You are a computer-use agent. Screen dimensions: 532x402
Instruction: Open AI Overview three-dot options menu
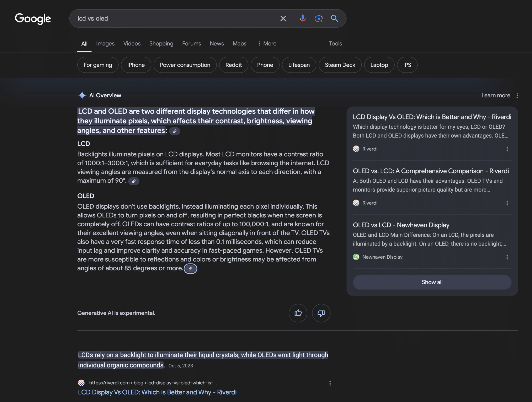tap(517, 96)
